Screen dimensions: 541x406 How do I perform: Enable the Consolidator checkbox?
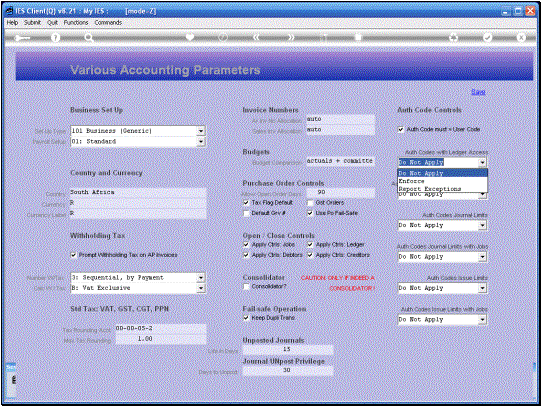pyautogui.click(x=246, y=287)
